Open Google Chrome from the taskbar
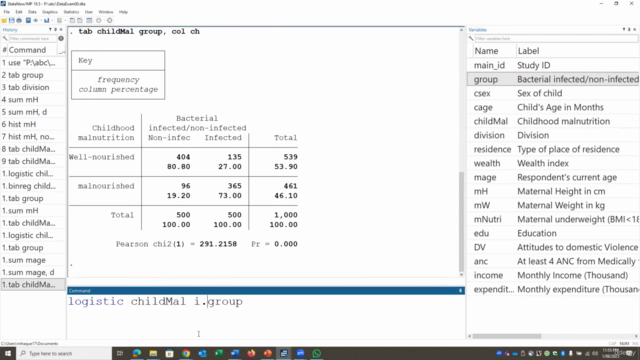The width and height of the screenshot is (640, 360). click(x=186, y=353)
